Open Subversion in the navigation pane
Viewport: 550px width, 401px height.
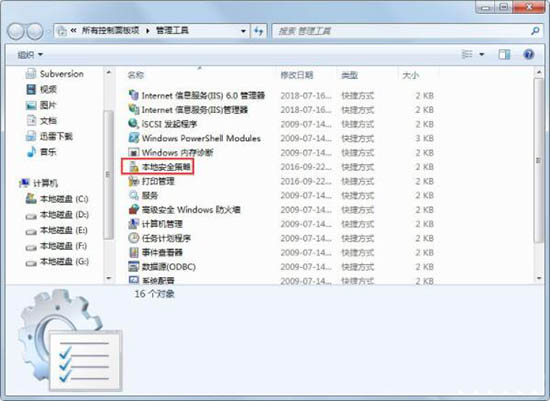point(55,74)
